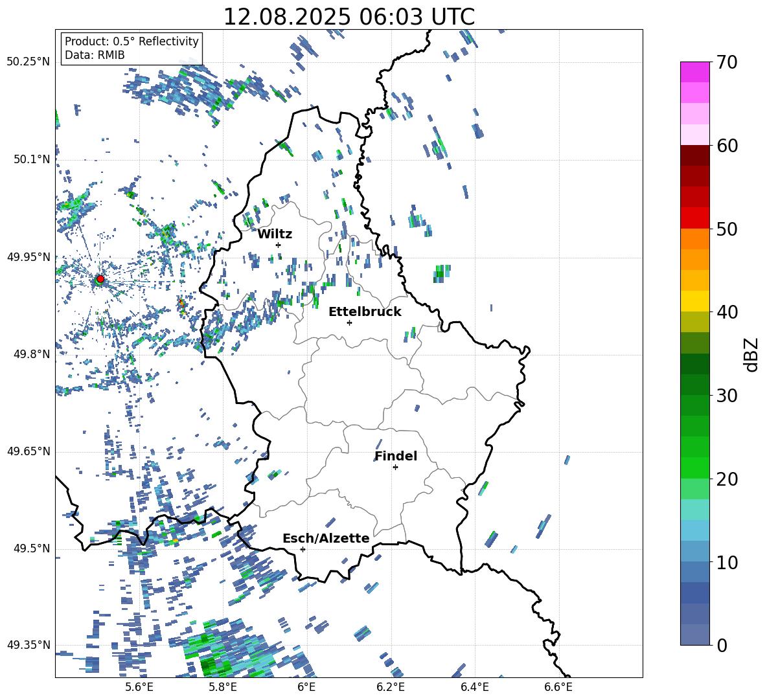Viewport: 767px width, 700px height.
Task: Pick the bright green colorbar swatch above 20
Action: (695, 468)
